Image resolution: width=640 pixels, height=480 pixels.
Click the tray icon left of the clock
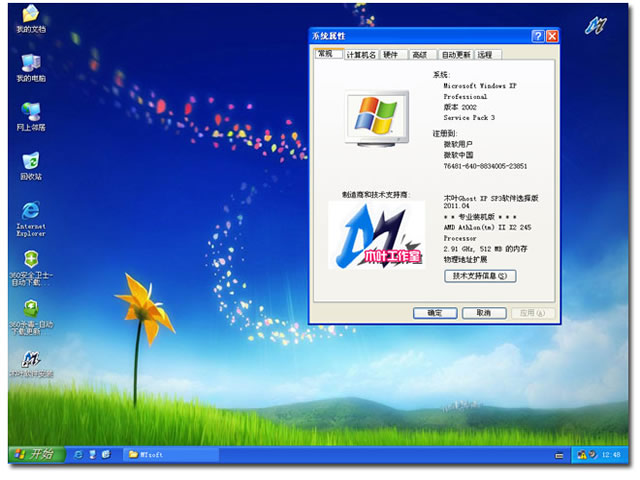pos(593,455)
